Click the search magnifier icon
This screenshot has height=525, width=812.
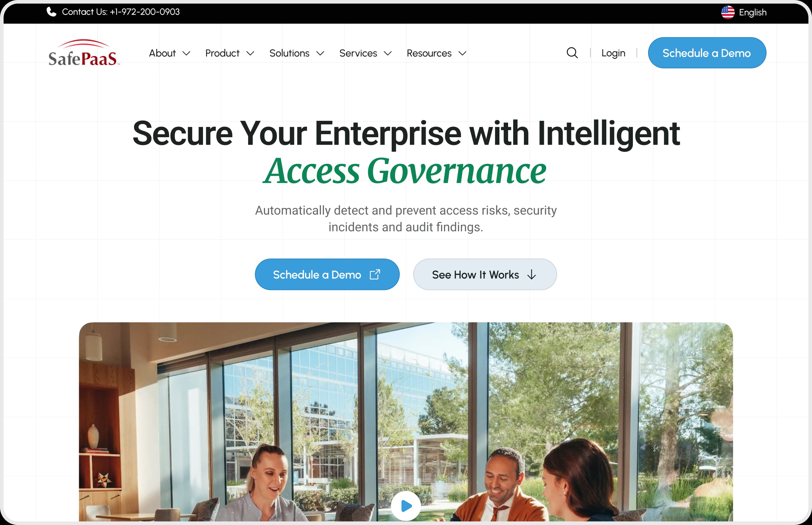point(572,53)
